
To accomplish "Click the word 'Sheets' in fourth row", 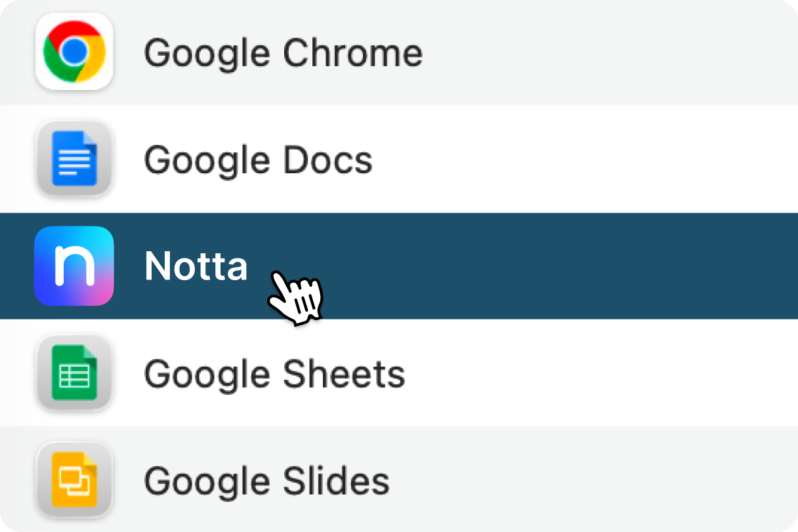I will (x=344, y=374).
